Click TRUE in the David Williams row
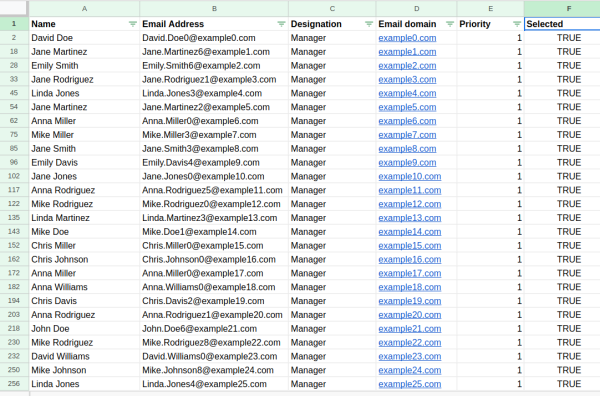The image size is (600, 396). pyautogui.click(x=562, y=356)
